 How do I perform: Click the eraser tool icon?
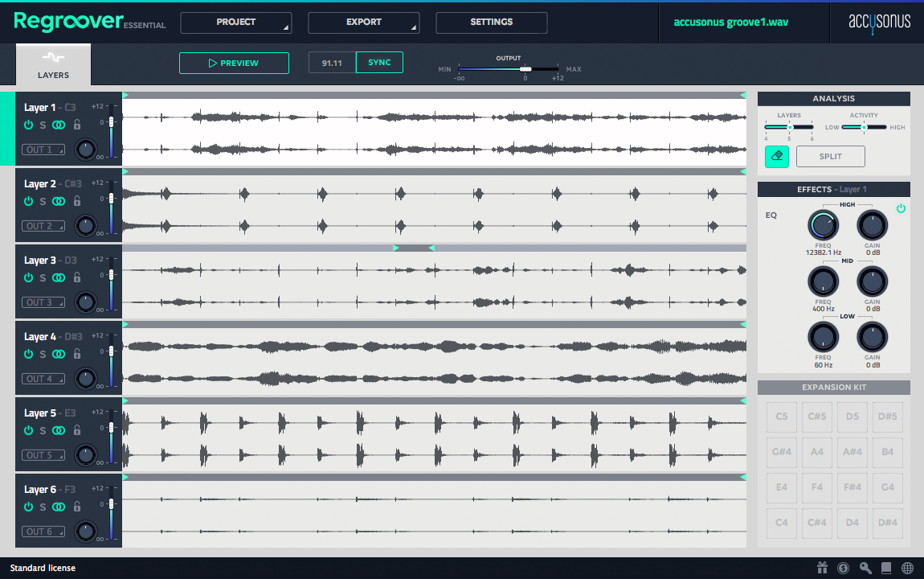click(777, 156)
